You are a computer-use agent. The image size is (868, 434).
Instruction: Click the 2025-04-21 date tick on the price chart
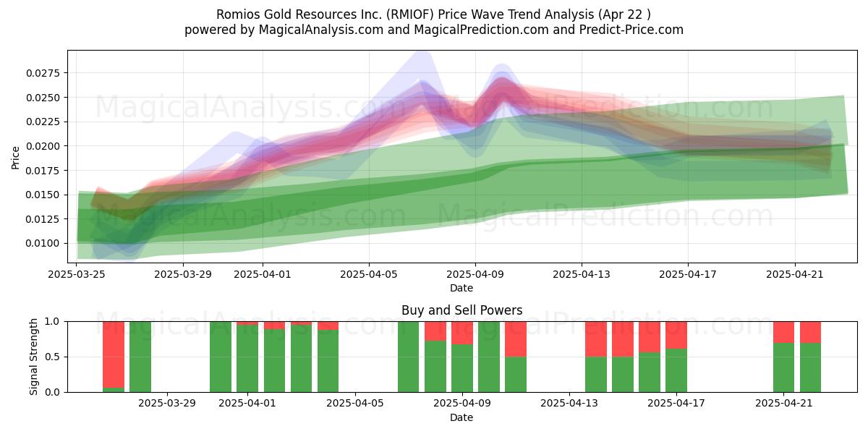click(795, 274)
